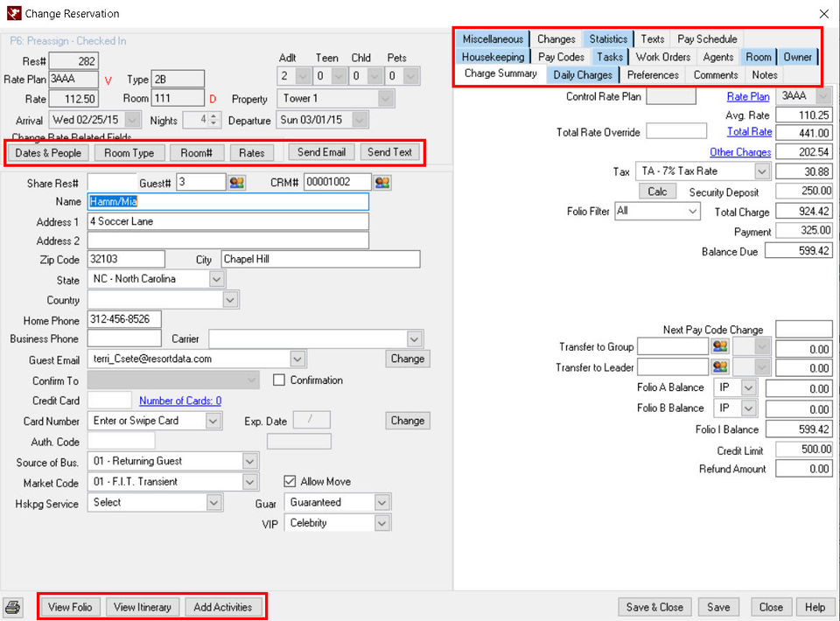Open the Rate Plan link
840x621 pixels.
(748, 97)
